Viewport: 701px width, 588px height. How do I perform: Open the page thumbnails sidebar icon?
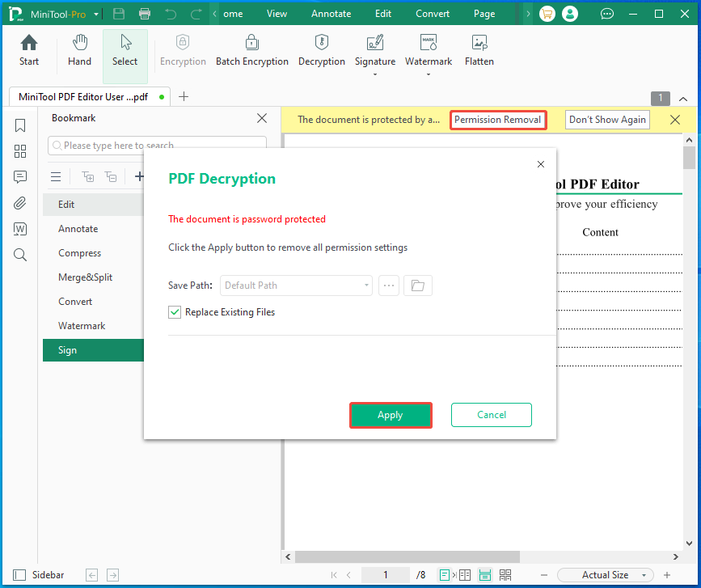(x=20, y=151)
